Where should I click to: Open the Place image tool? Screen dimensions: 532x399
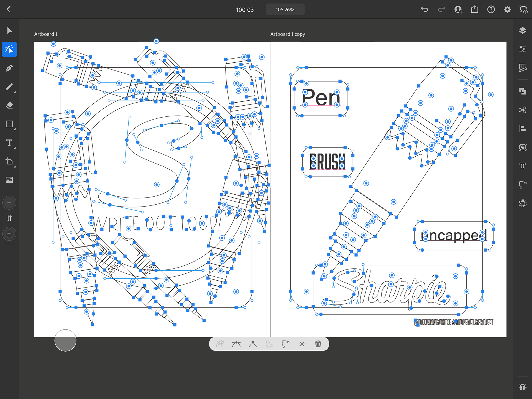pos(9,180)
